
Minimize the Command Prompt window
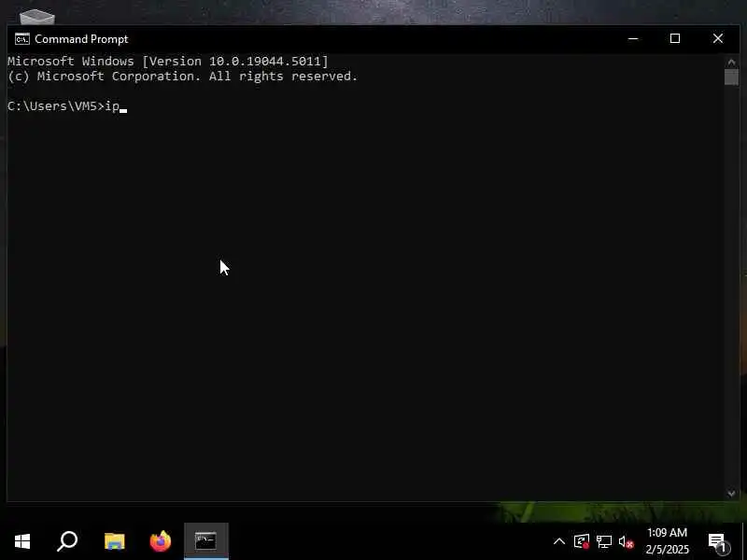point(633,38)
